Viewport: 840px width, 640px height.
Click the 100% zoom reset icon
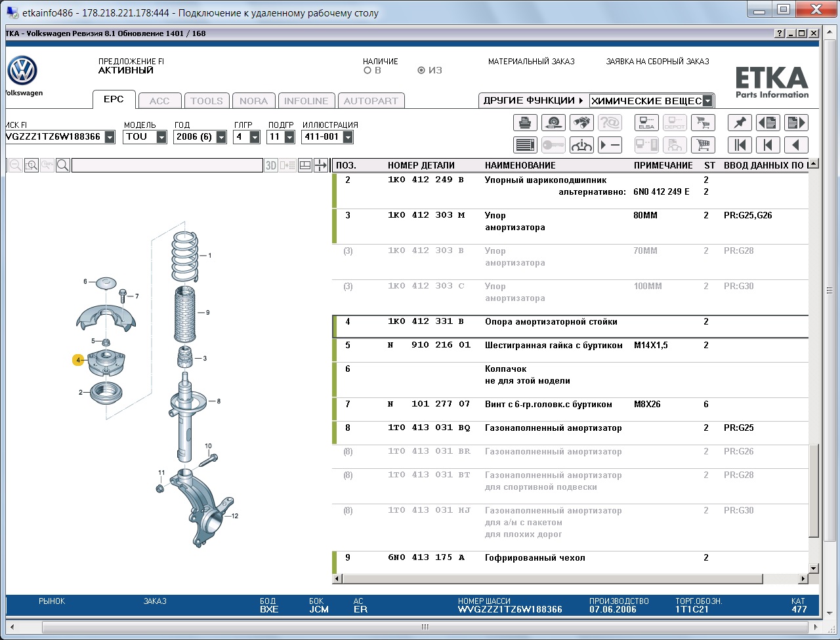(x=47, y=165)
